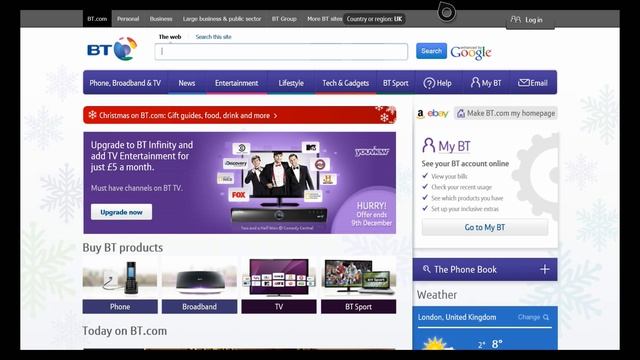The width and height of the screenshot is (640, 360).
Task: Switch to Business top tab
Action: pyautogui.click(x=161, y=19)
